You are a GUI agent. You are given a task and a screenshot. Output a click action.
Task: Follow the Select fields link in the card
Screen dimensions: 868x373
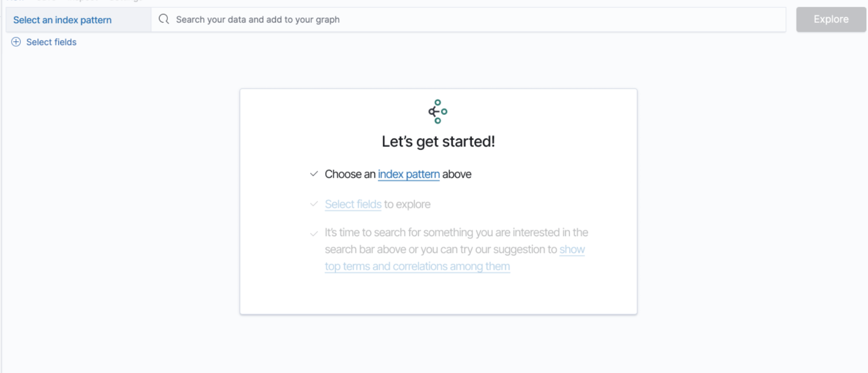point(353,204)
